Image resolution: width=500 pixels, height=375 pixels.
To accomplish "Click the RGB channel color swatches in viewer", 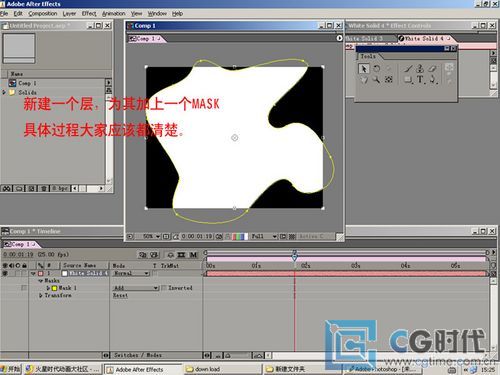I will pyautogui.click(x=240, y=236).
